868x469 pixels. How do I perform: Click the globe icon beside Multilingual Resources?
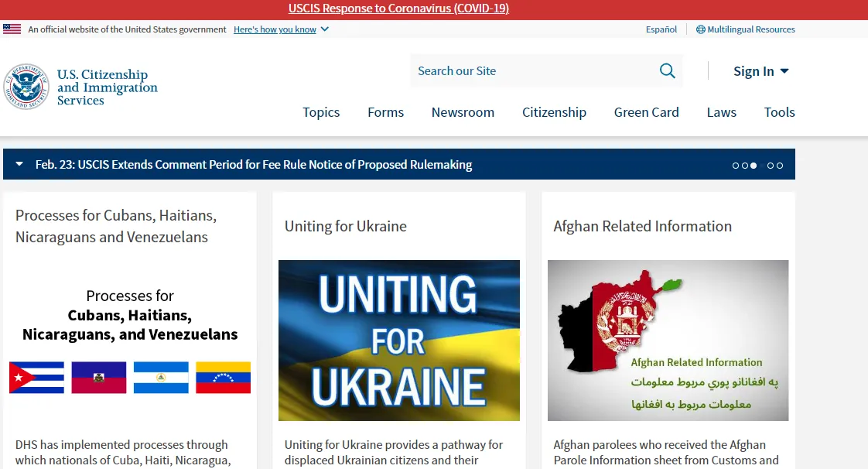(x=700, y=29)
